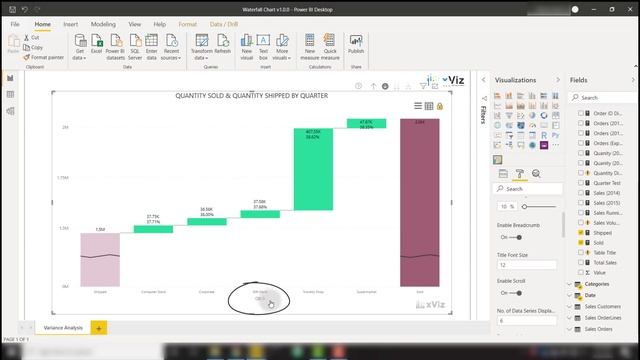Screen dimensions: 640x360
Task: Select the donut chart visual
Action: 544,116
